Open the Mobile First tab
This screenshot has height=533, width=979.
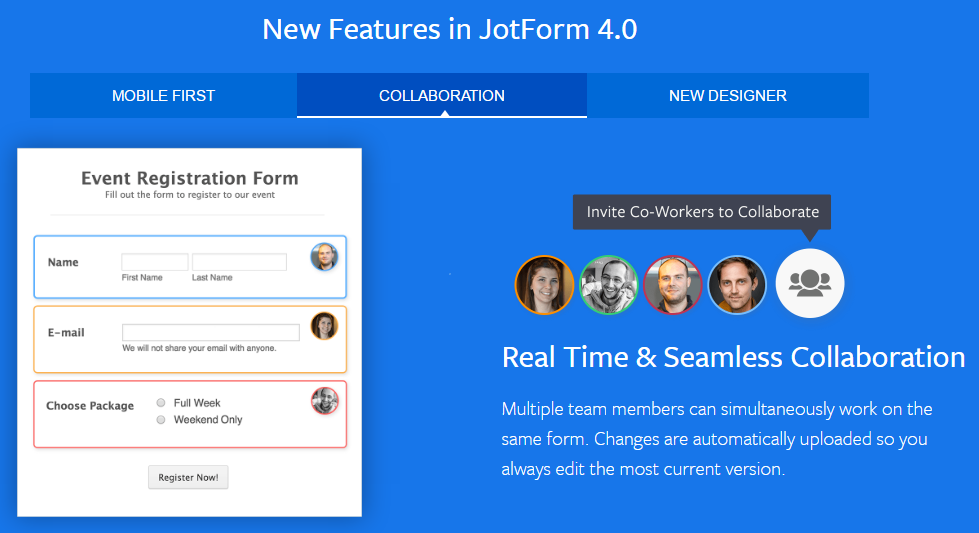[x=164, y=95]
